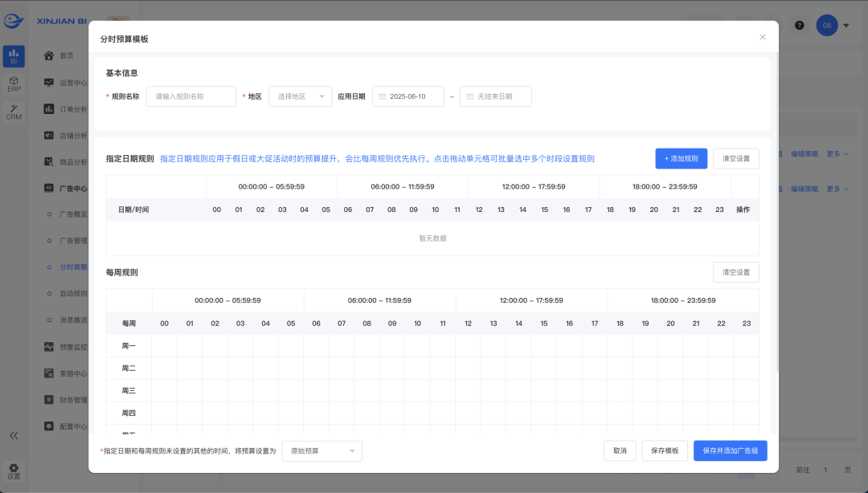Clear settings for 每周规则
The width and height of the screenshot is (868, 493).
(x=735, y=272)
